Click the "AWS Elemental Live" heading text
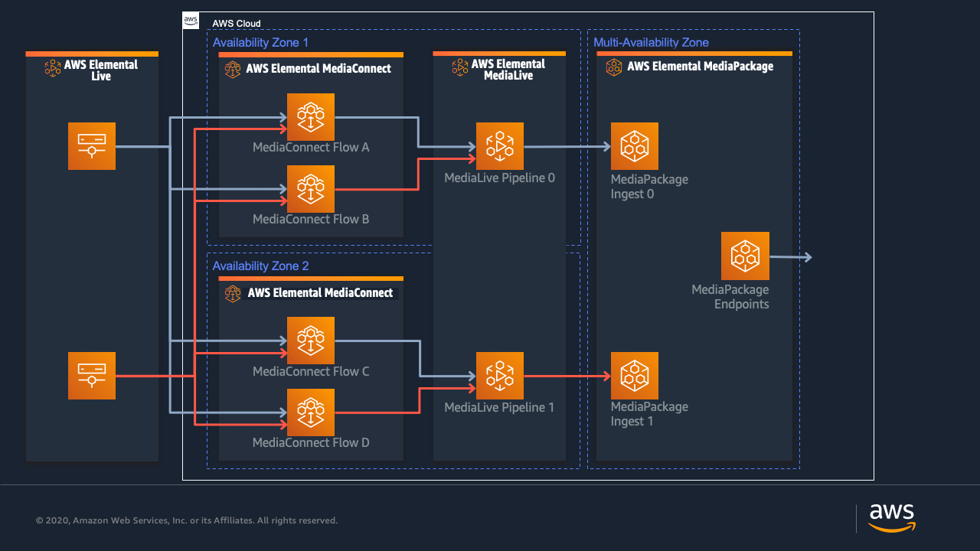Viewport: 980px width, 551px height. coord(101,70)
